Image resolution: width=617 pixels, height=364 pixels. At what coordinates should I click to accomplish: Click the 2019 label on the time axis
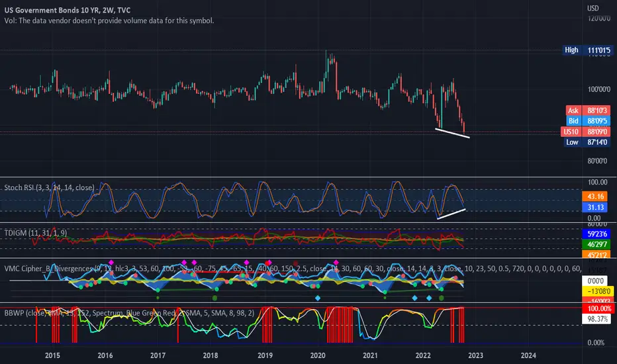pos(265,355)
